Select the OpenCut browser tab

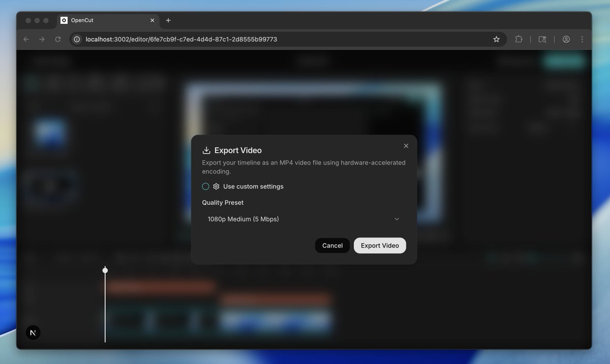108,20
